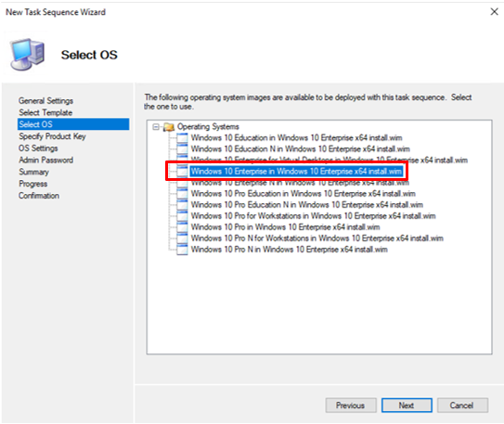Click image icon beside Windows 10 Pro N
This screenshot has height=424, width=504.
(x=182, y=250)
